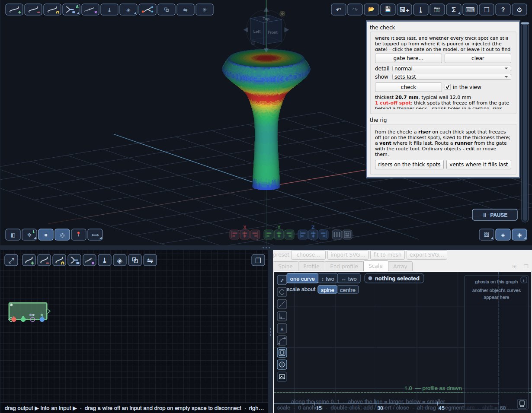
Task: Switch to the End profile tab
Action: click(x=344, y=266)
